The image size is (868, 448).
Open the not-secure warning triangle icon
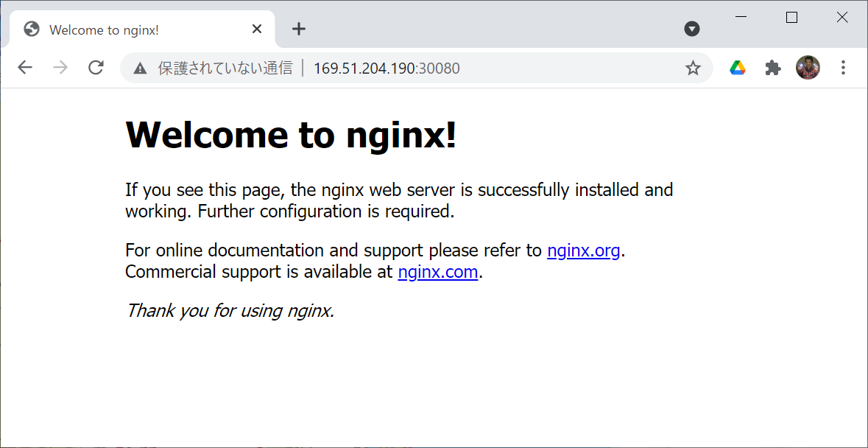click(140, 68)
